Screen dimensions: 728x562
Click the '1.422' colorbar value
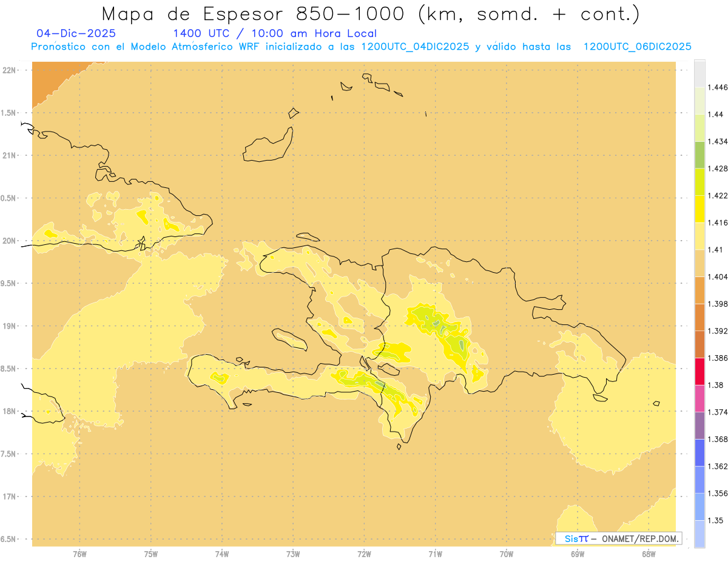tap(717, 196)
